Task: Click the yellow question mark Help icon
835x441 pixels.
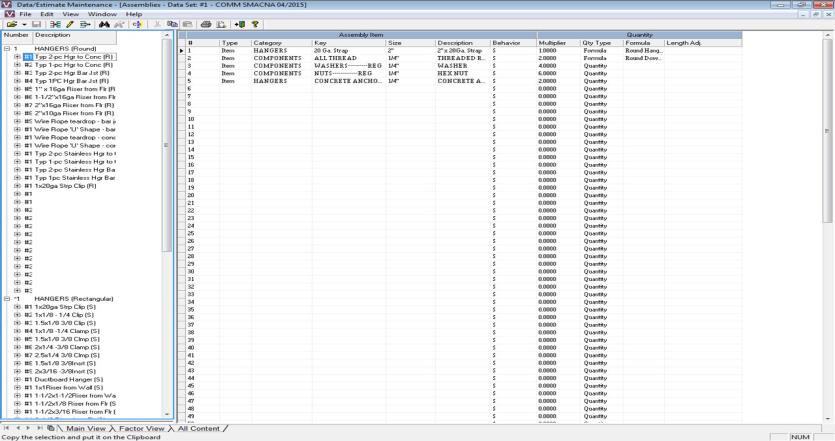Action: coord(255,24)
